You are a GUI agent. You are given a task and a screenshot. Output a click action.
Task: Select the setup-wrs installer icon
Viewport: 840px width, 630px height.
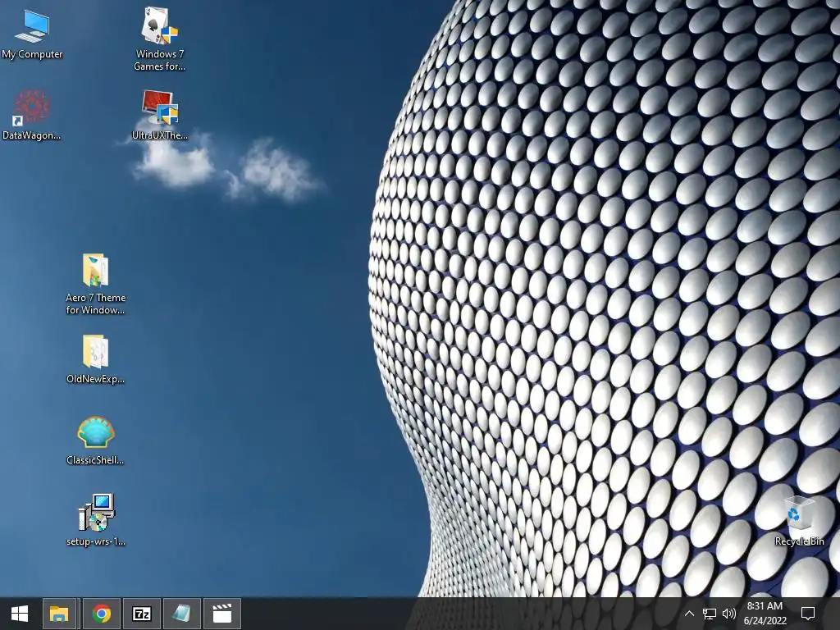[x=97, y=513]
